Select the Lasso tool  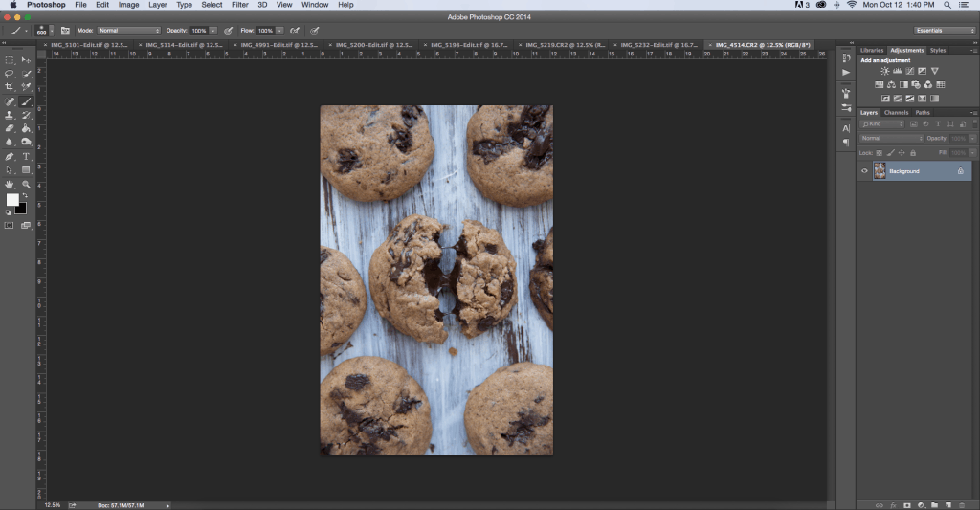10,73
